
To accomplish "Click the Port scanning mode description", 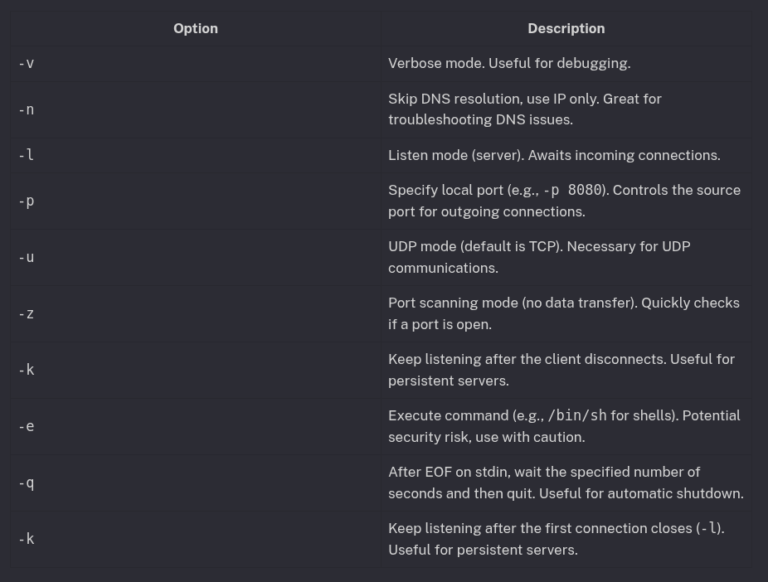I will [x=564, y=313].
